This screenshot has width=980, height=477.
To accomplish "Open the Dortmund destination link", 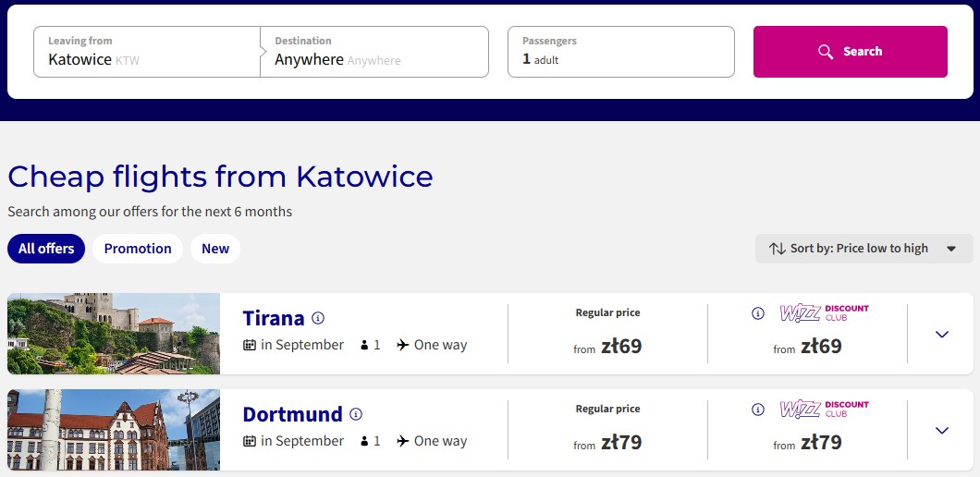I will point(292,414).
